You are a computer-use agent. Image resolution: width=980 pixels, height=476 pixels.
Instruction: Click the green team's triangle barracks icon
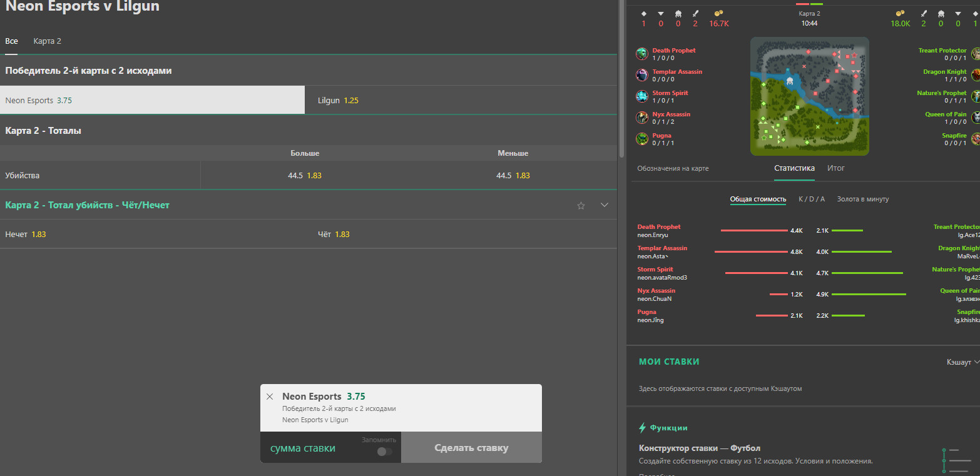coord(958,13)
